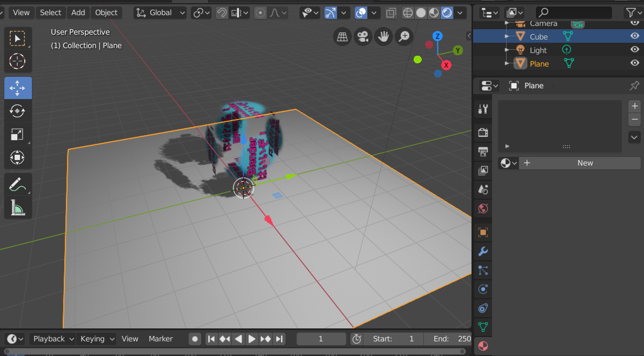
Task: Open the Render properties tab
Action: (x=483, y=133)
